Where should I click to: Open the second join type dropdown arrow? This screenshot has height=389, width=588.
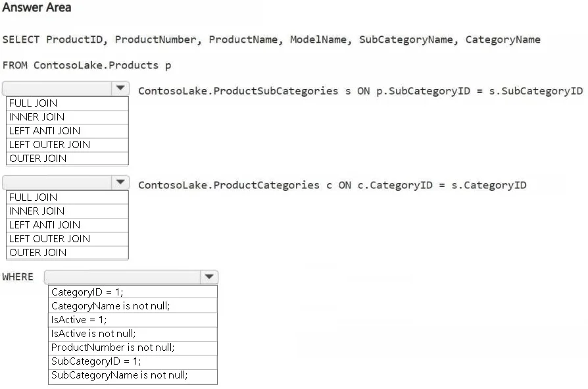[120, 182]
